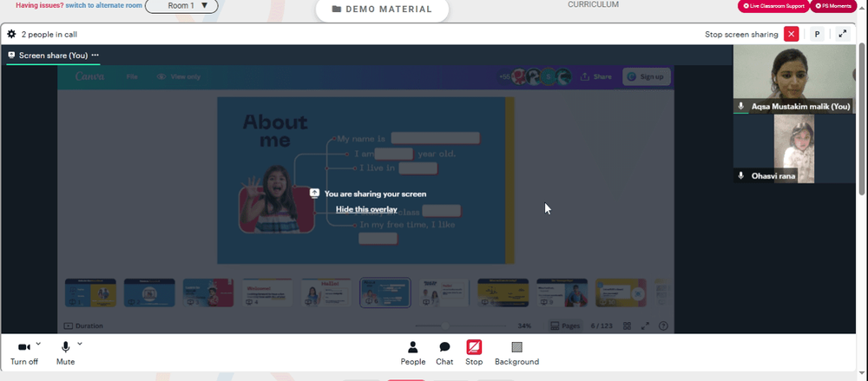
Task: Open Canva grid view icon
Action: pyautogui.click(x=628, y=326)
